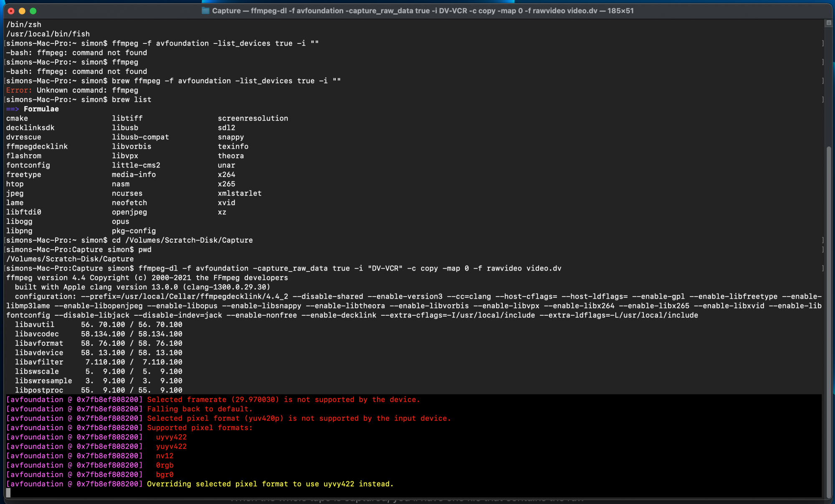This screenshot has width=835, height=504.
Task: Click the block cursor on the last line
Action: pyautogui.click(x=8, y=493)
